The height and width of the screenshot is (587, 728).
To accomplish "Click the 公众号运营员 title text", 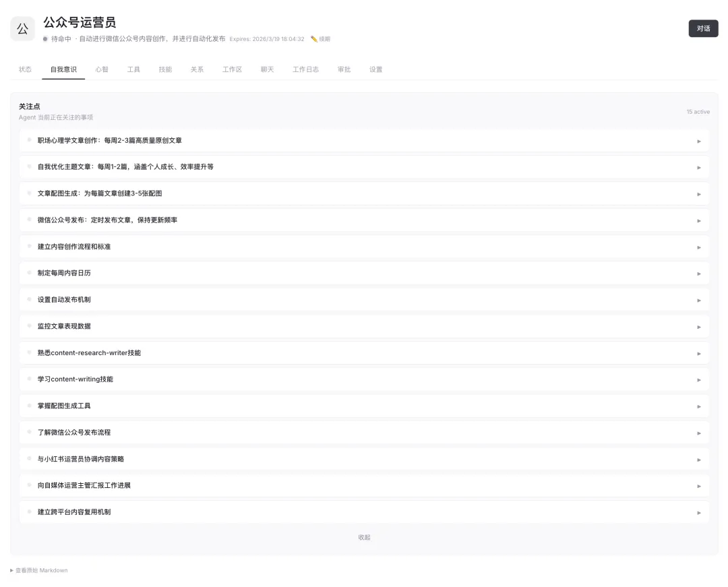I will (80, 22).
